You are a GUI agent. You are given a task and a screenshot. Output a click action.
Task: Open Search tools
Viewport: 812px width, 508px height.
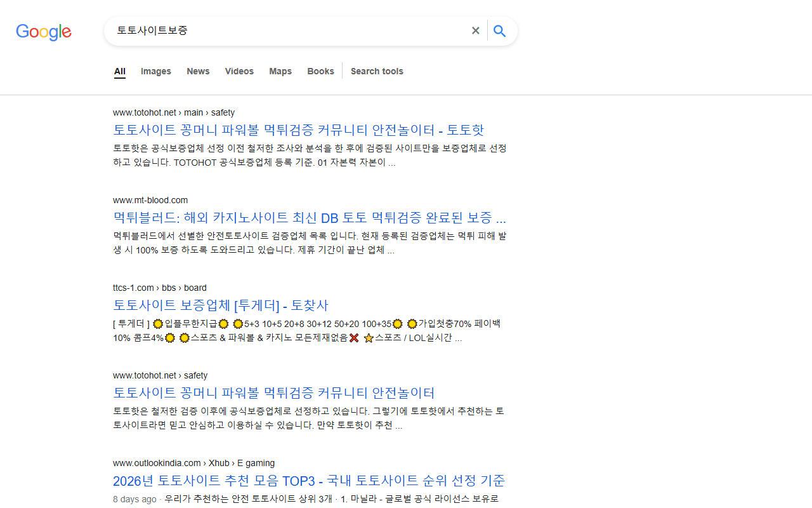pos(377,71)
